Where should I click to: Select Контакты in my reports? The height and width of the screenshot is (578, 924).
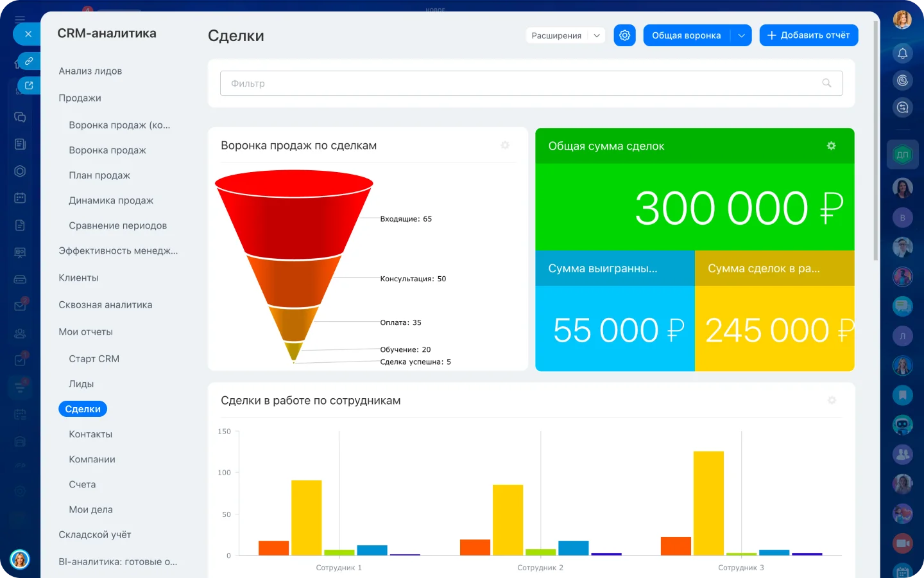point(90,434)
